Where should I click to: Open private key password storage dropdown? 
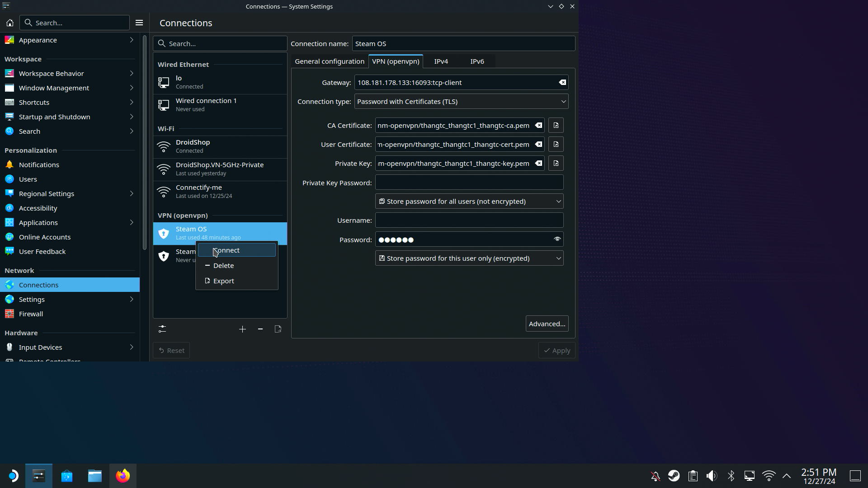point(469,202)
